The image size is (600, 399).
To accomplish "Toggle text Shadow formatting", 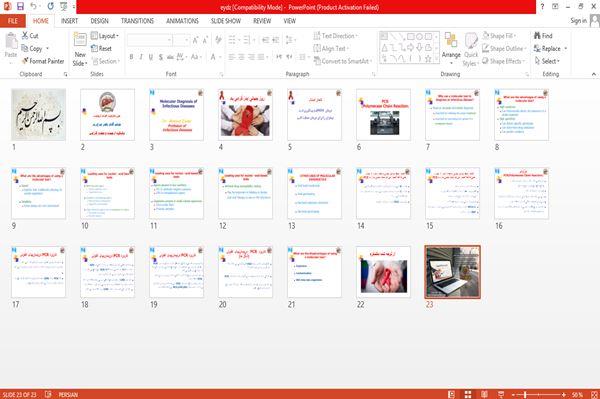I will coord(161,57).
